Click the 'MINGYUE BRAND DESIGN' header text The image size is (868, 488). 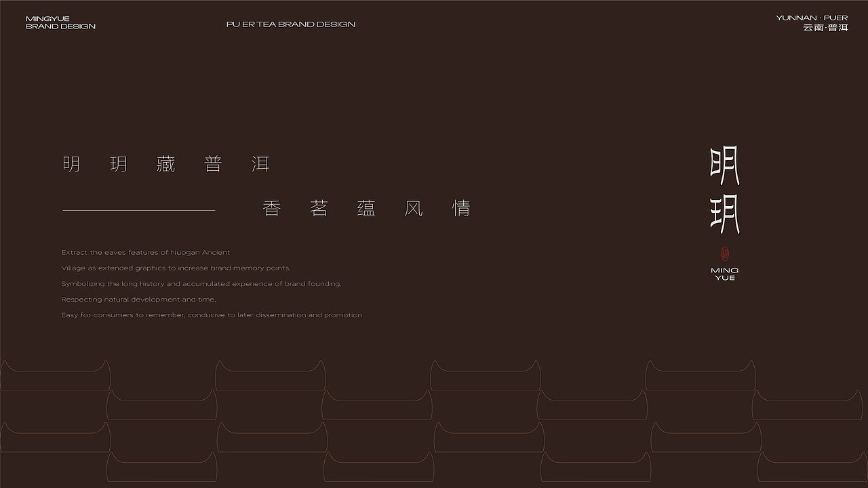(60, 22)
